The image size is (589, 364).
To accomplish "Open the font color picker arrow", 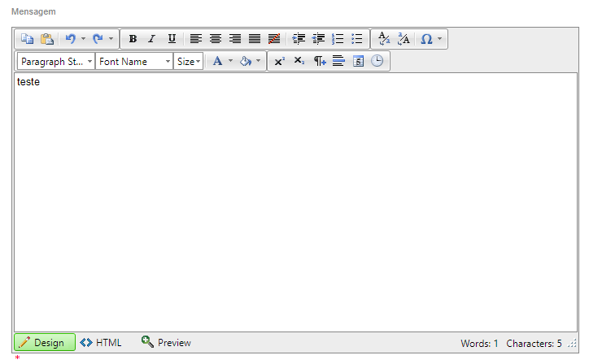I will pyautogui.click(x=230, y=61).
